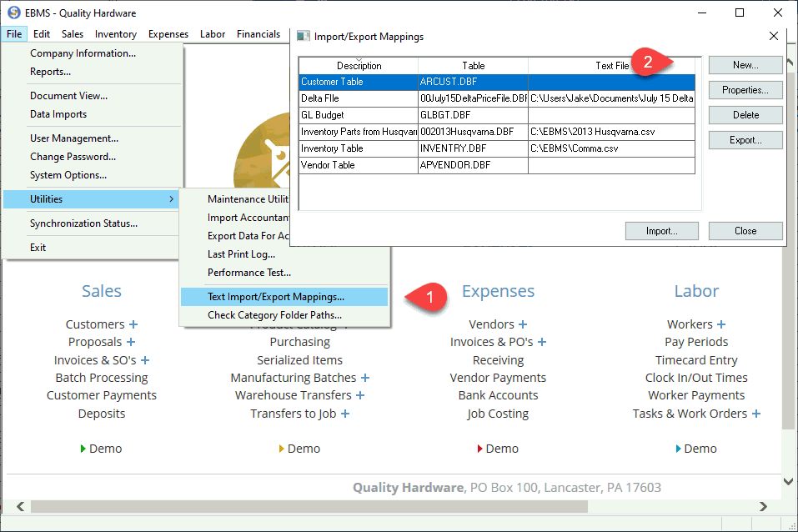Open the Vendor Payments link
The image size is (798, 532).
click(x=498, y=378)
